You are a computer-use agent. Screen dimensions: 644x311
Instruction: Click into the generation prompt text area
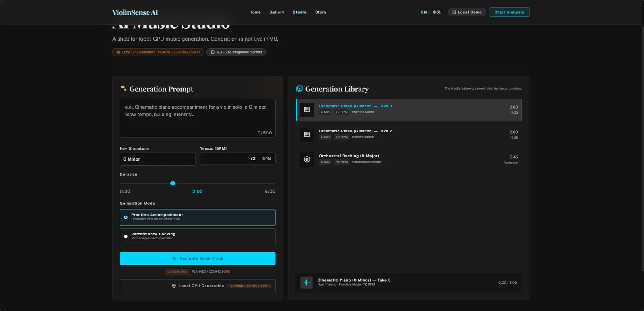click(x=198, y=118)
